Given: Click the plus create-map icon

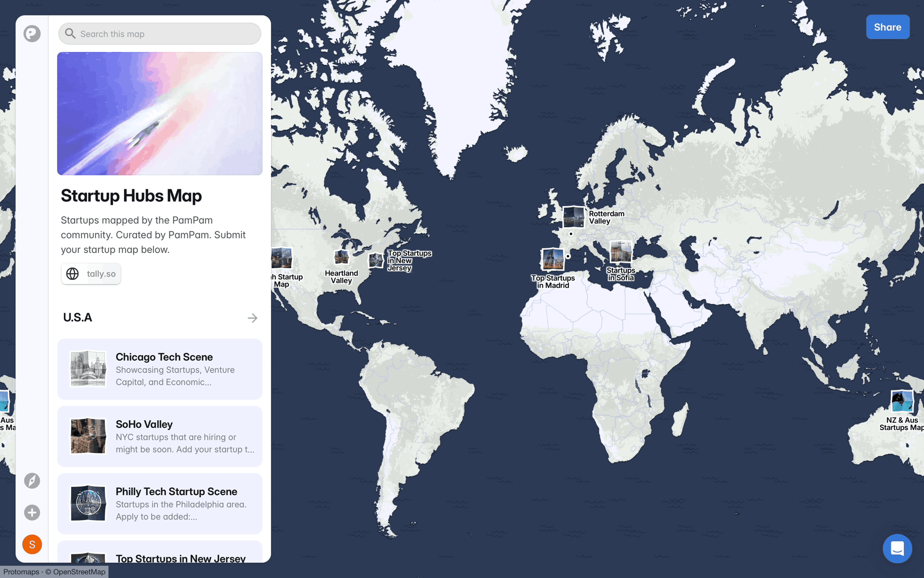Looking at the screenshot, I should [32, 512].
